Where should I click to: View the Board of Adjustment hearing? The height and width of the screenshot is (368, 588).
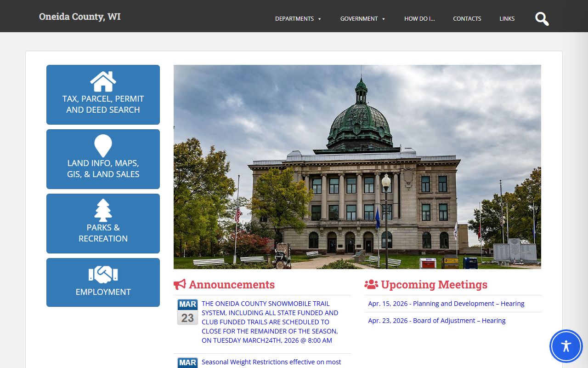436,321
